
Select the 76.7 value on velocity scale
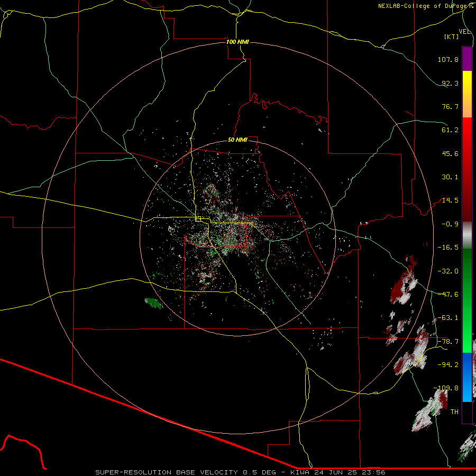click(x=450, y=106)
